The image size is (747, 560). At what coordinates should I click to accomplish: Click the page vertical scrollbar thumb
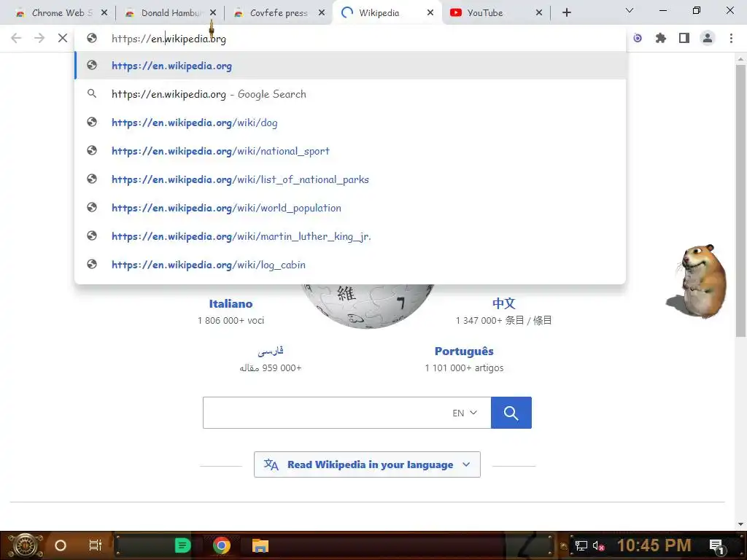click(740, 200)
